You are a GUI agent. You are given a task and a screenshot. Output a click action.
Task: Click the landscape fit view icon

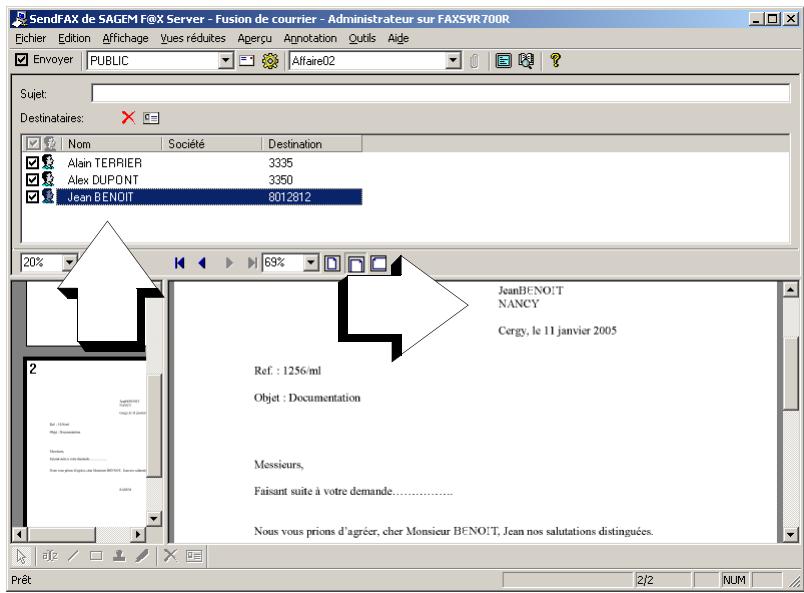click(378, 263)
